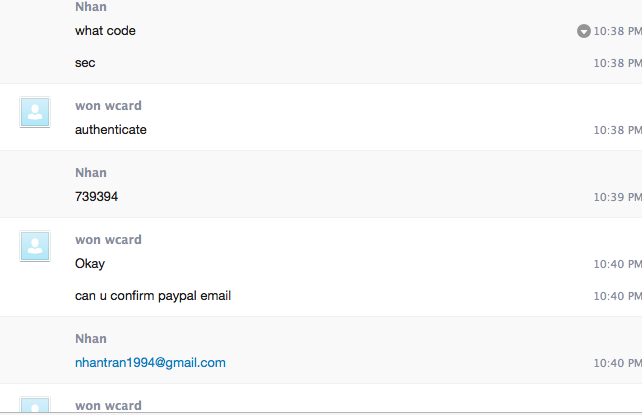Open dropdown arrow beside 'what code' message
Image resolution: width=642 pixels, height=415 pixels.
pyautogui.click(x=583, y=31)
